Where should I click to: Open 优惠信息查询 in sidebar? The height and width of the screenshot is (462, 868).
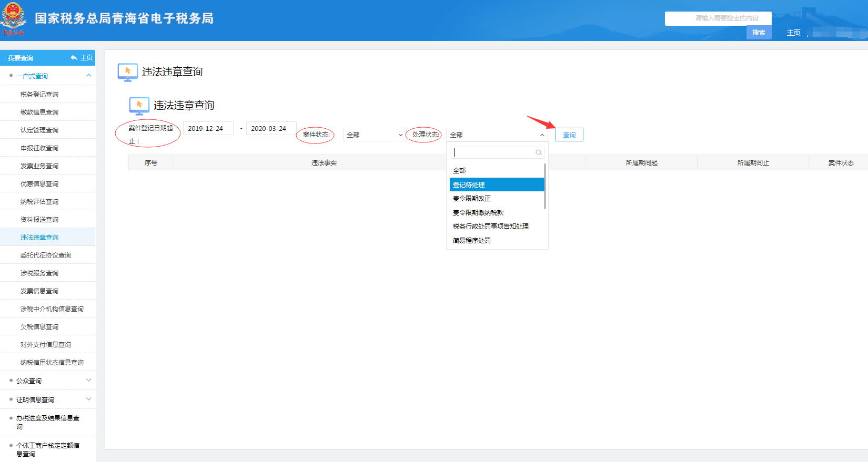pyautogui.click(x=39, y=184)
